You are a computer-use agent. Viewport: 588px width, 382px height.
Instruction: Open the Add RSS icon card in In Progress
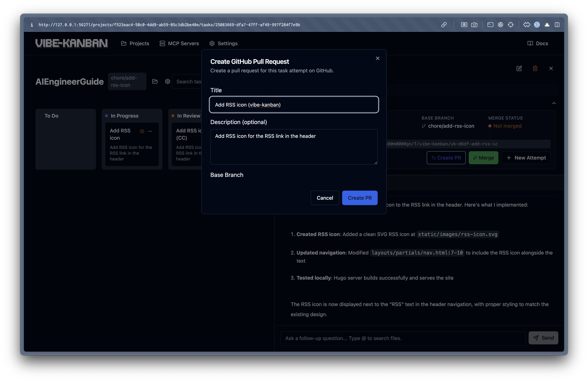(x=132, y=144)
